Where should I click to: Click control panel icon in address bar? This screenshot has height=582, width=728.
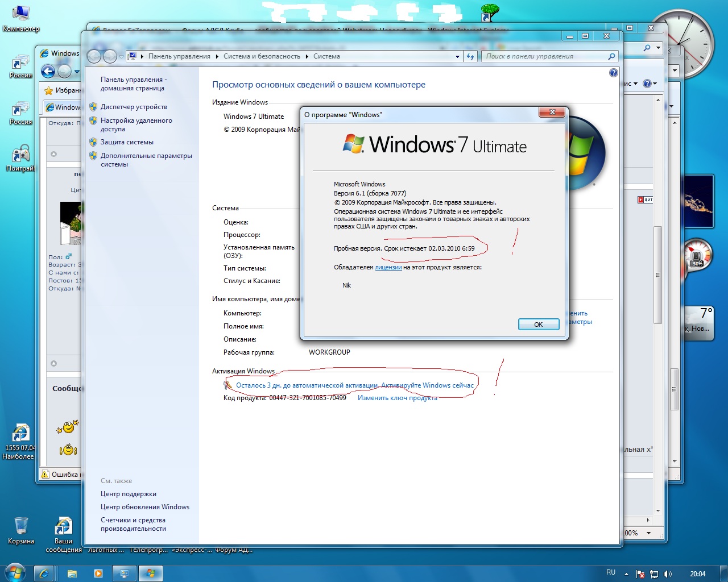pyautogui.click(x=132, y=56)
